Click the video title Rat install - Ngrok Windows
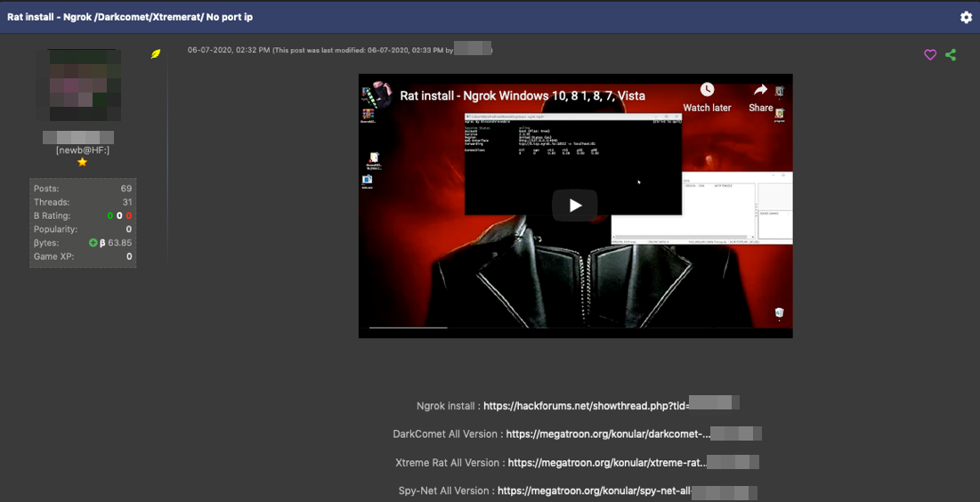 click(522, 95)
